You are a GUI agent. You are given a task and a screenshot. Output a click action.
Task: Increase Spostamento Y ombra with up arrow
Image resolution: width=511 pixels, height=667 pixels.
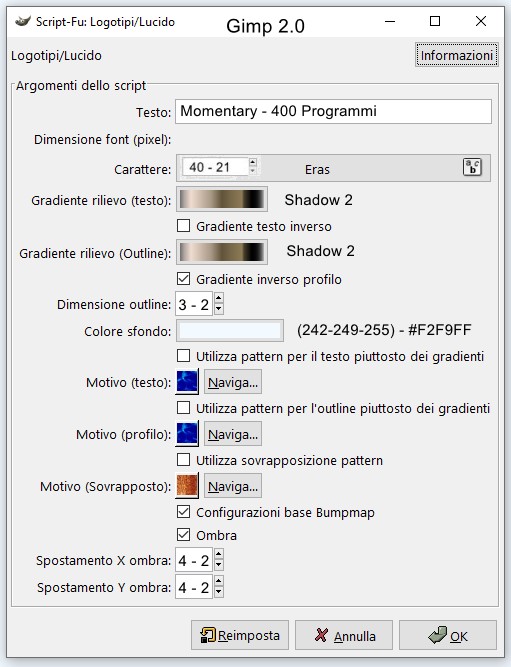[x=219, y=581]
